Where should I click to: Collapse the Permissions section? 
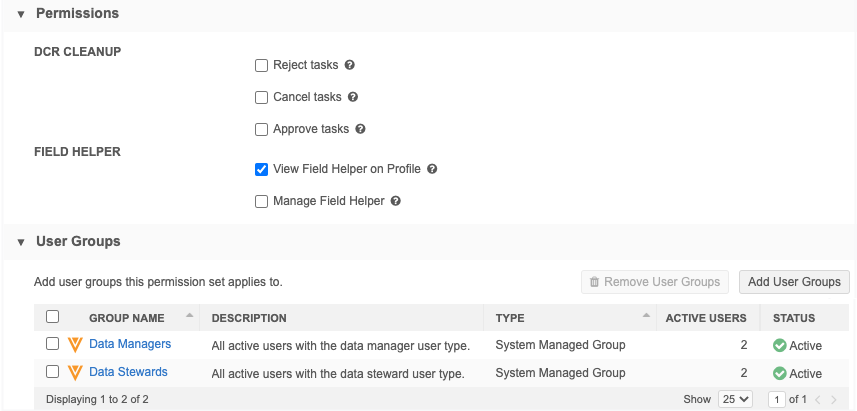[21, 14]
